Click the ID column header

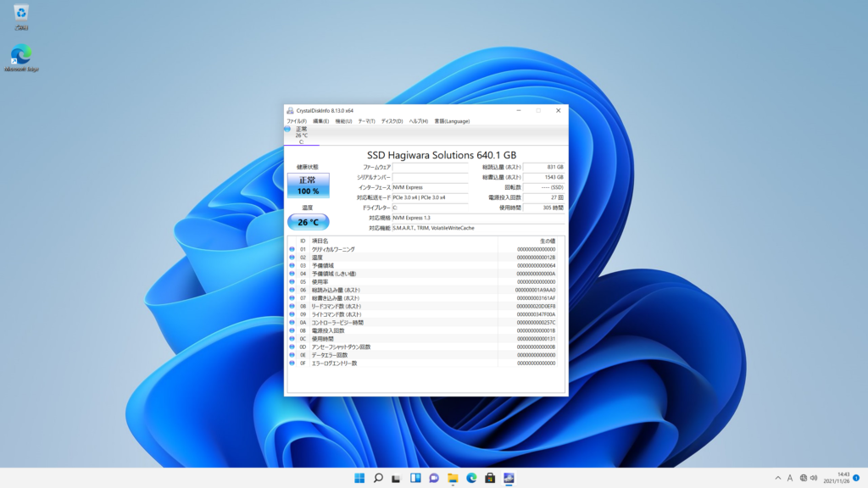tap(303, 241)
